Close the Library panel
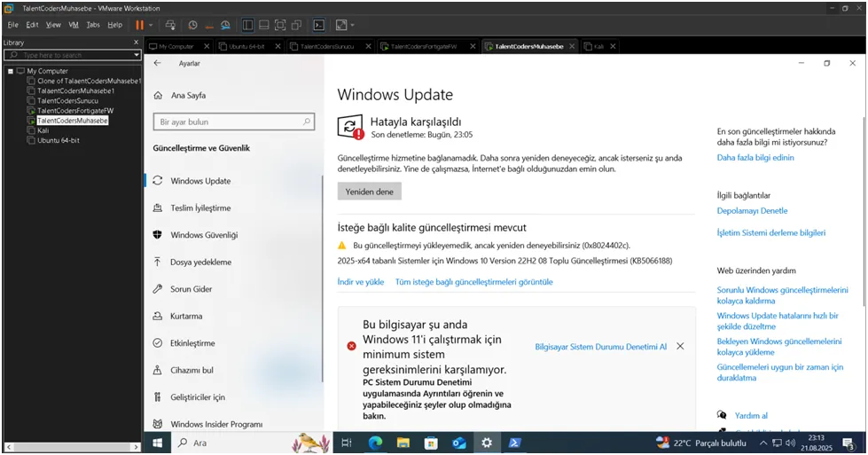 point(137,42)
